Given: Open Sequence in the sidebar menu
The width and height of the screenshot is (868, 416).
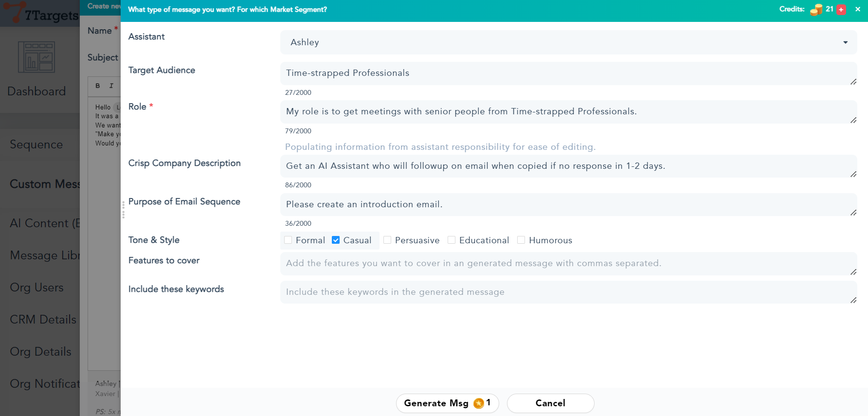Looking at the screenshot, I should pos(36,145).
